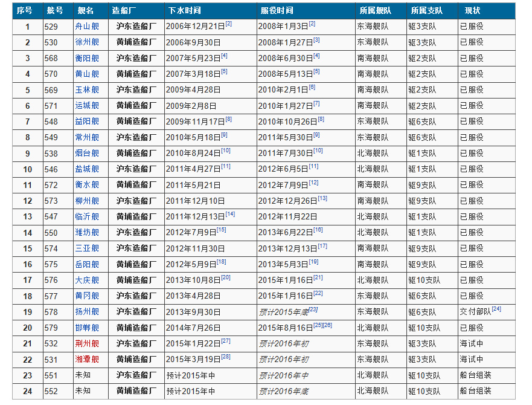
Task: Follow citation [13] after 2012年12月26日
Action: coord(322,198)
